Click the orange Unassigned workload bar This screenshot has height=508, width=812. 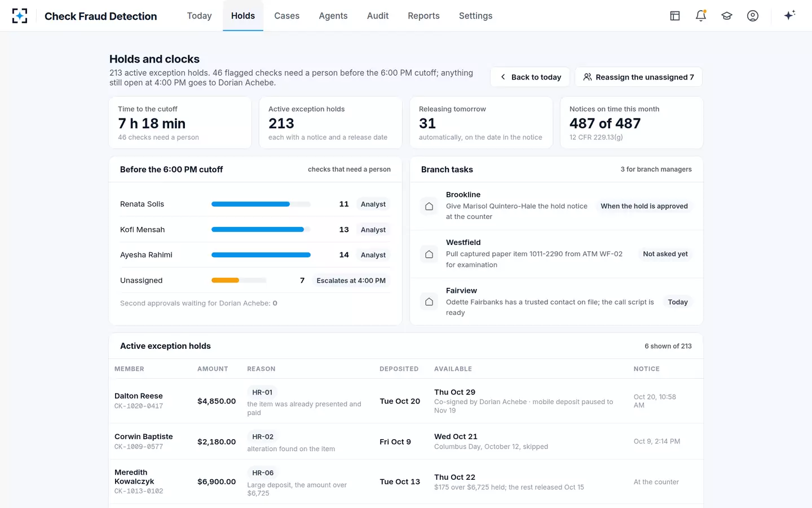(x=225, y=281)
